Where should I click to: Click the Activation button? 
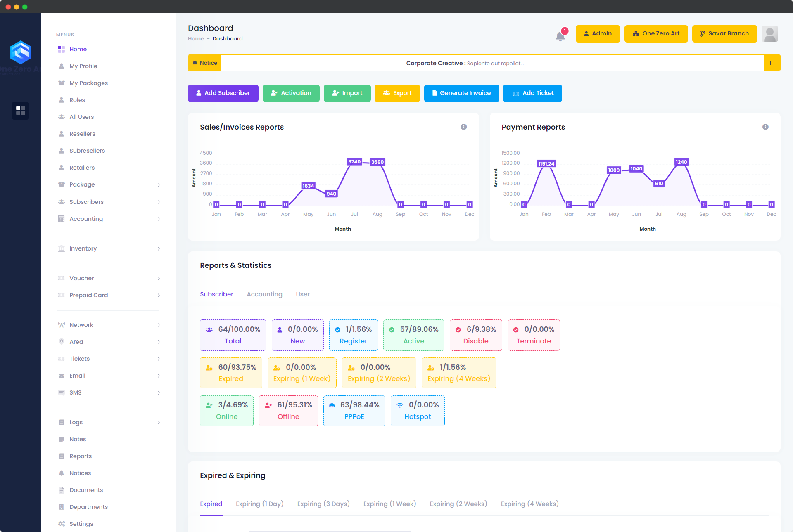point(291,93)
